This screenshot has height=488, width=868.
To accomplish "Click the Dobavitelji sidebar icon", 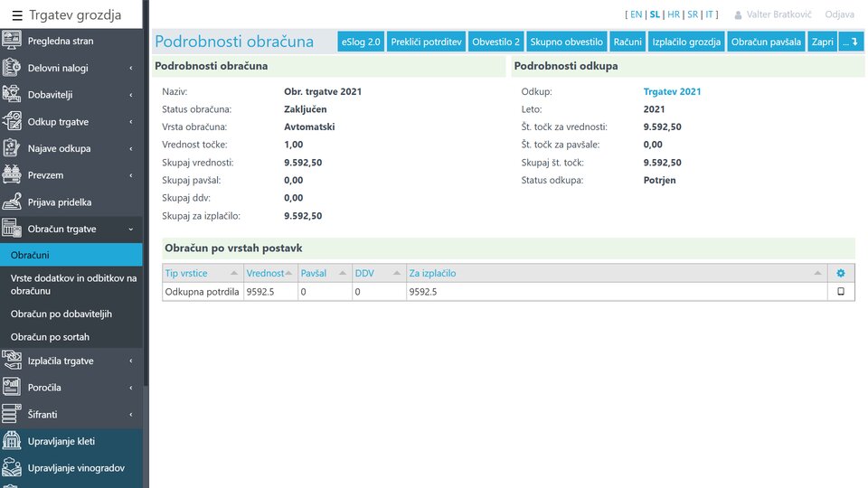I will [12, 95].
